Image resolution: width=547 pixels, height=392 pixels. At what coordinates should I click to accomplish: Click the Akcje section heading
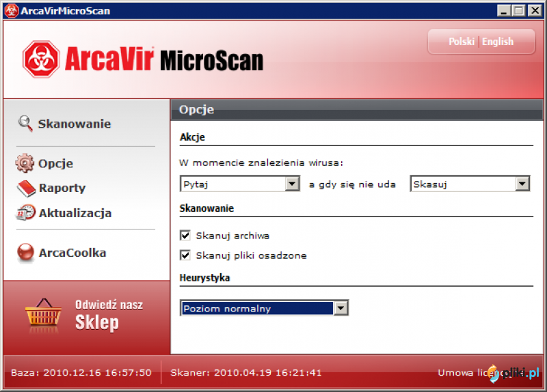click(192, 137)
